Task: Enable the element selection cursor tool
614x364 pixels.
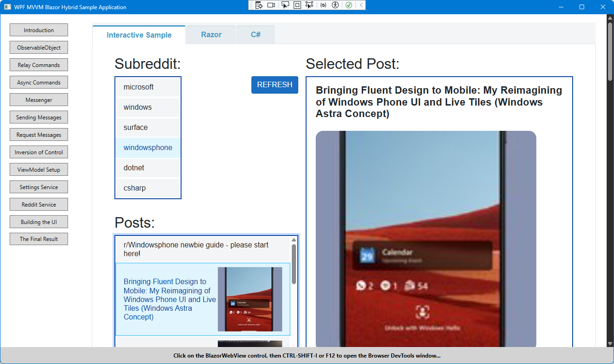Action: (x=284, y=5)
